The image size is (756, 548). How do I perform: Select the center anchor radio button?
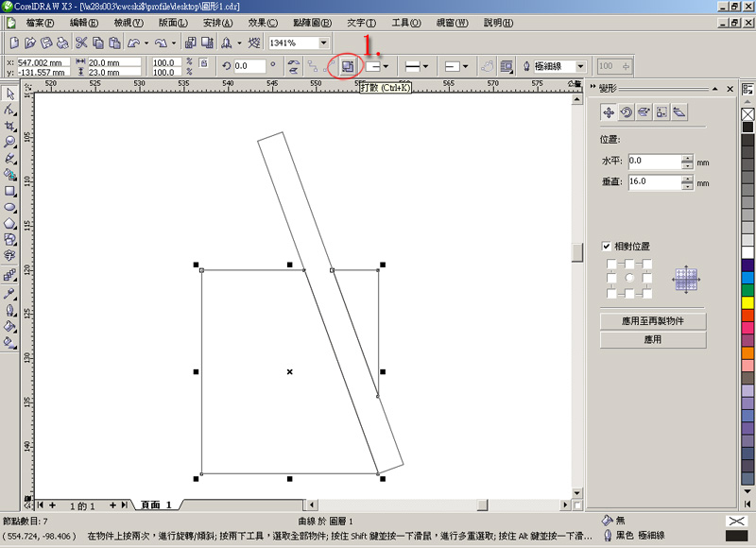(x=629, y=278)
